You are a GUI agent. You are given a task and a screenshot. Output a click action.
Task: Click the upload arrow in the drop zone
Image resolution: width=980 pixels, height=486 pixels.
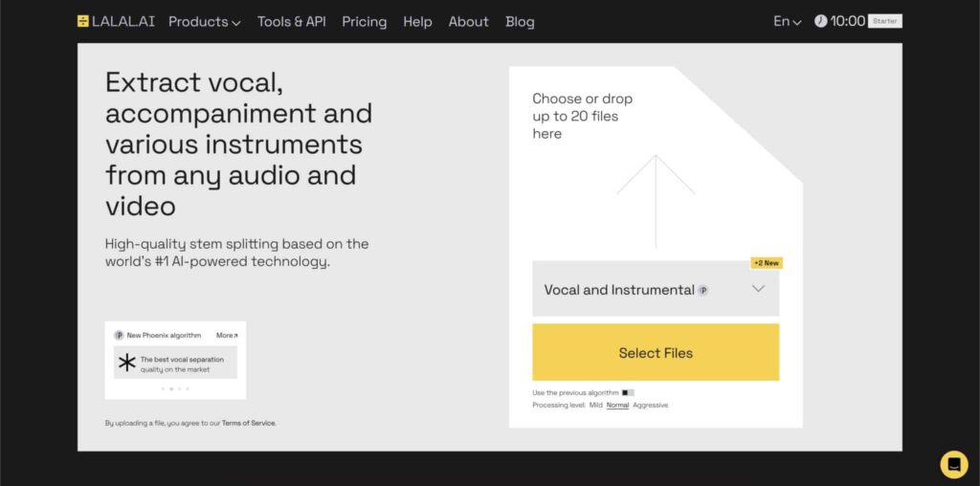coord(656,199)
